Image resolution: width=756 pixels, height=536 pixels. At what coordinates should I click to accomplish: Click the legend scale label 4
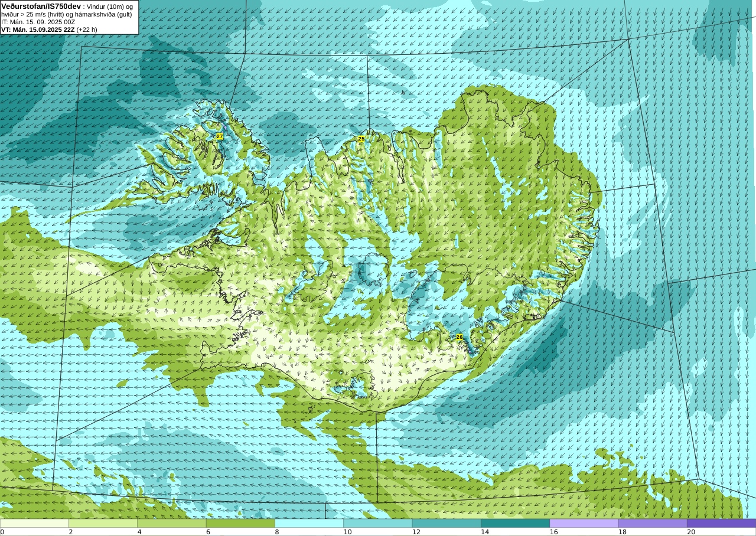point(140,532)
